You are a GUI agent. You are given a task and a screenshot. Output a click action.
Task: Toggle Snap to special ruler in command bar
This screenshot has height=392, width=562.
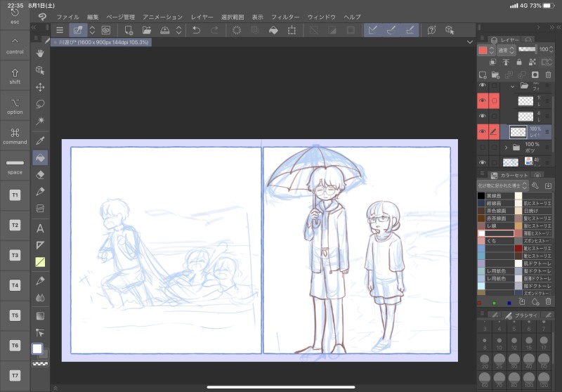(x=391, y=30)
